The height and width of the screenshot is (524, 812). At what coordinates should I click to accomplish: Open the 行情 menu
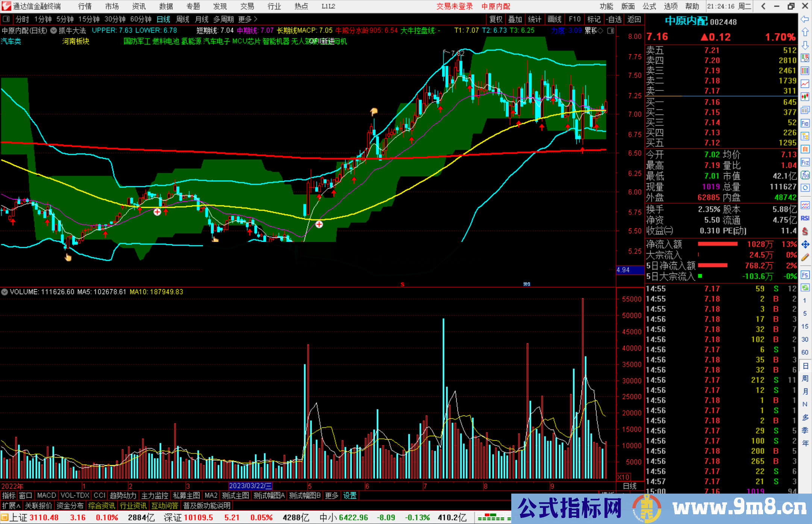pyautogui.click(x=85, y=6)
